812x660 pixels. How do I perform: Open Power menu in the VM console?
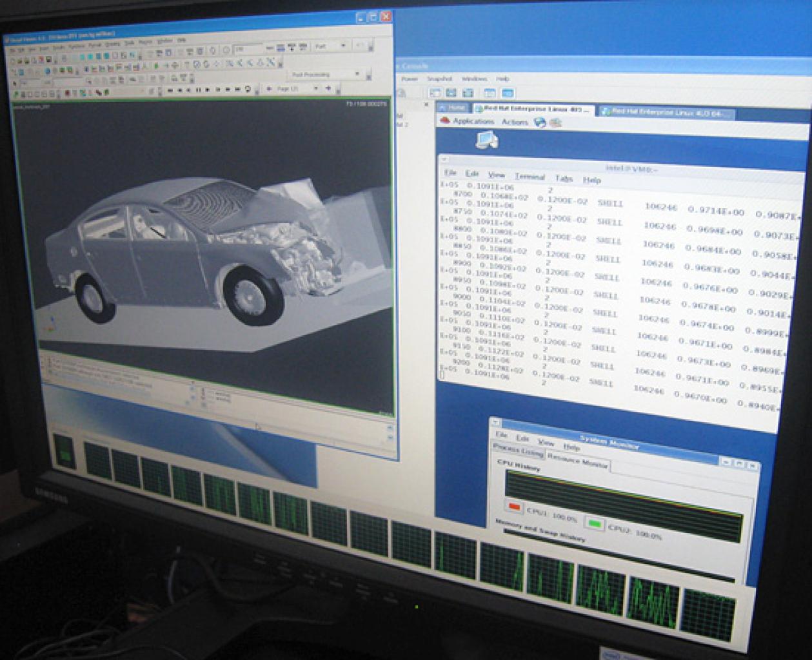(410, 79)
